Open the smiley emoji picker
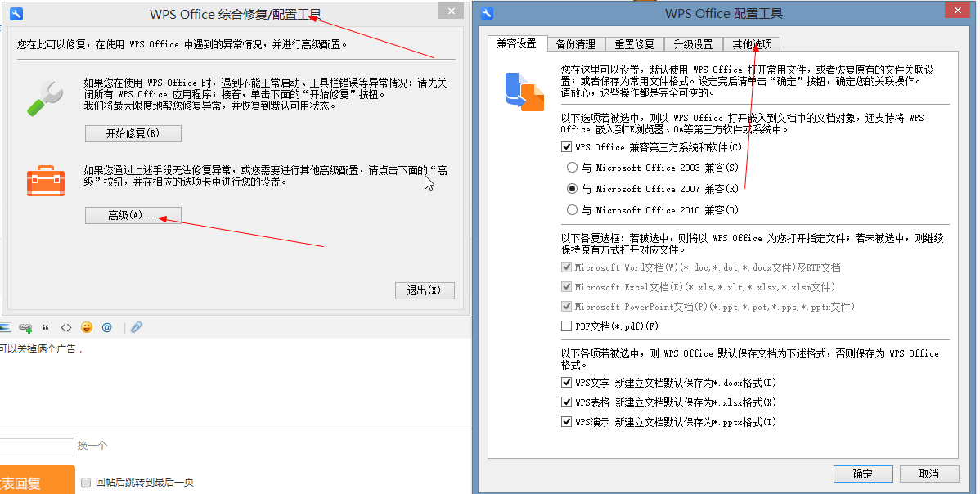This screenshot has width=980, height=494. click(x=86, y=327)
